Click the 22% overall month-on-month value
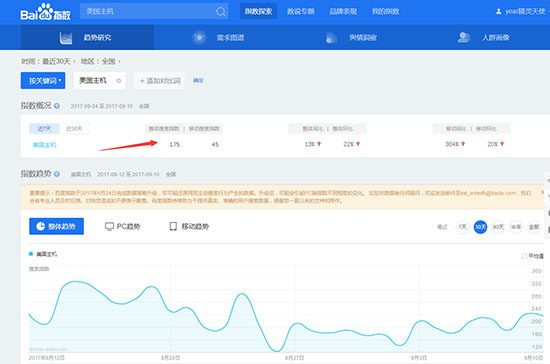 (349, 144)
